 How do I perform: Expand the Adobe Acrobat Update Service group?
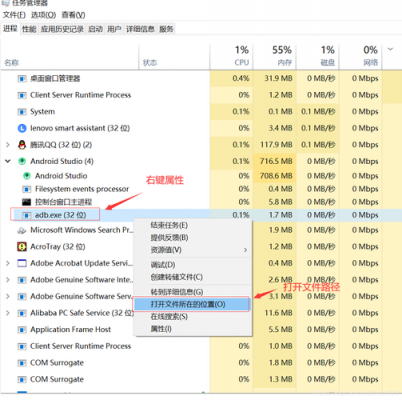[x=8, y=263]
